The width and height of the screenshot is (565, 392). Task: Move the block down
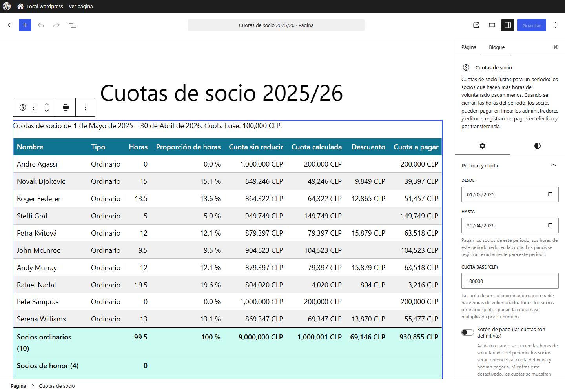click(47, 111)
